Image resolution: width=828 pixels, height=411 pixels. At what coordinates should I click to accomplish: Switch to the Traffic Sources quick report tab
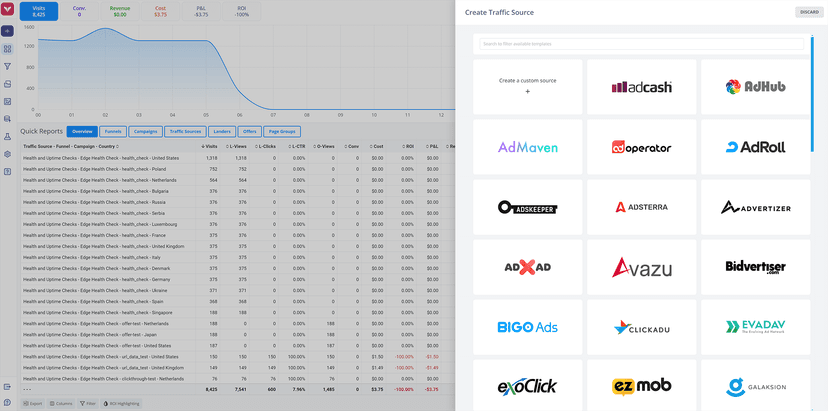[185, 131]
